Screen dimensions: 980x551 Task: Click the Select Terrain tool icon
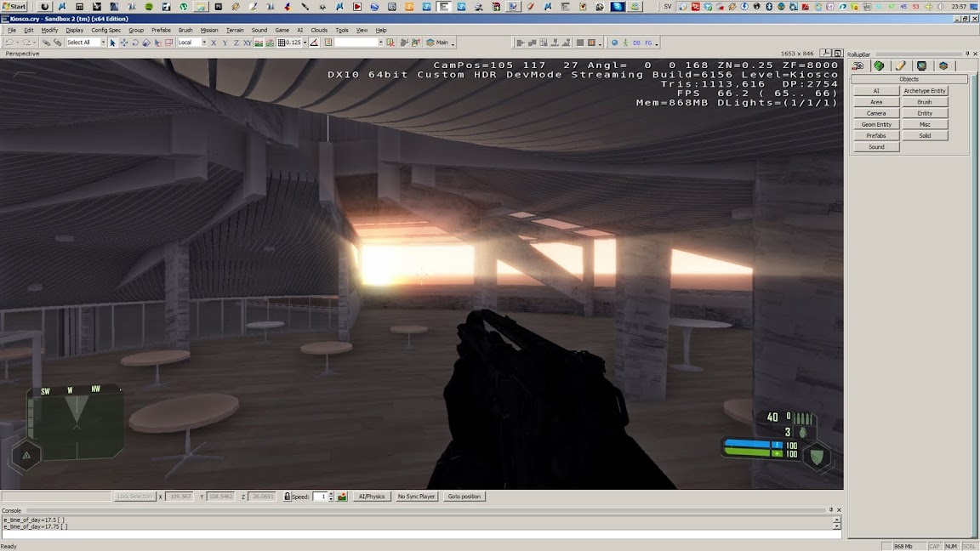click(x=157, y=43)
